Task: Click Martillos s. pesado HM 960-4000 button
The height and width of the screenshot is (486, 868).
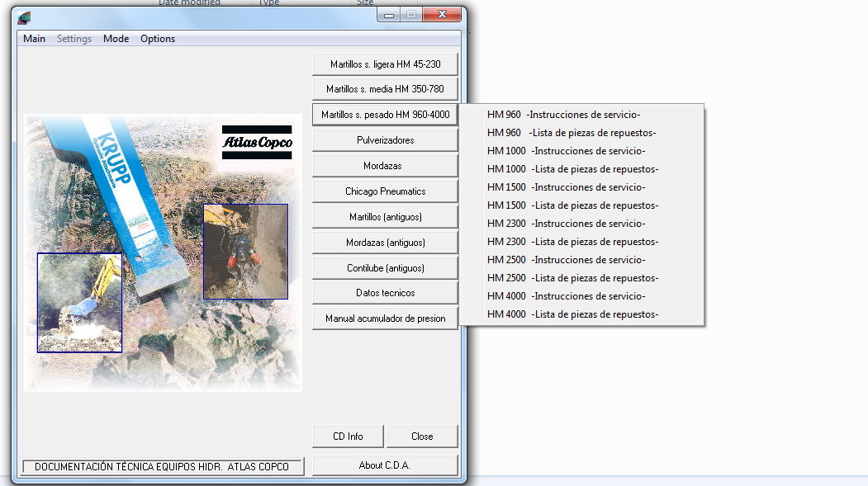Action: 386,115
